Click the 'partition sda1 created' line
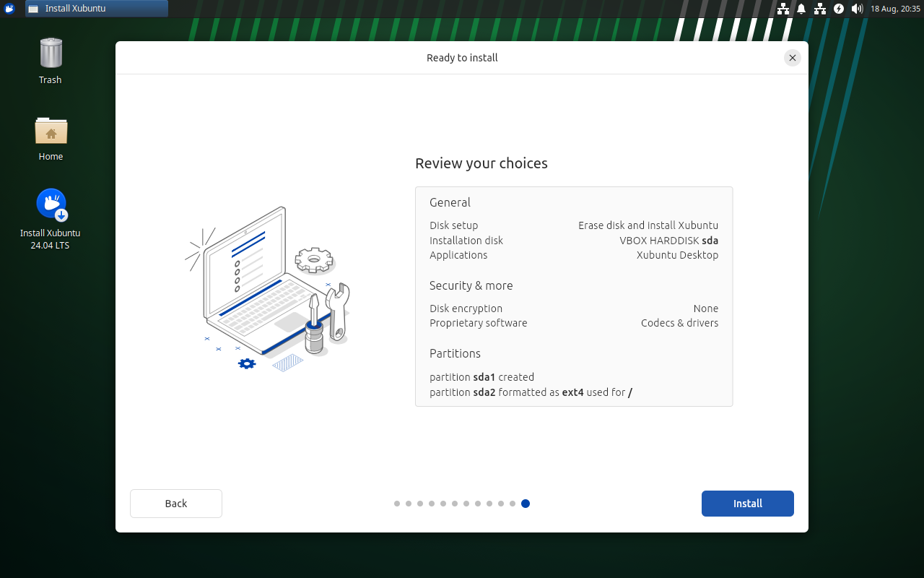 (x=482, y=377)
